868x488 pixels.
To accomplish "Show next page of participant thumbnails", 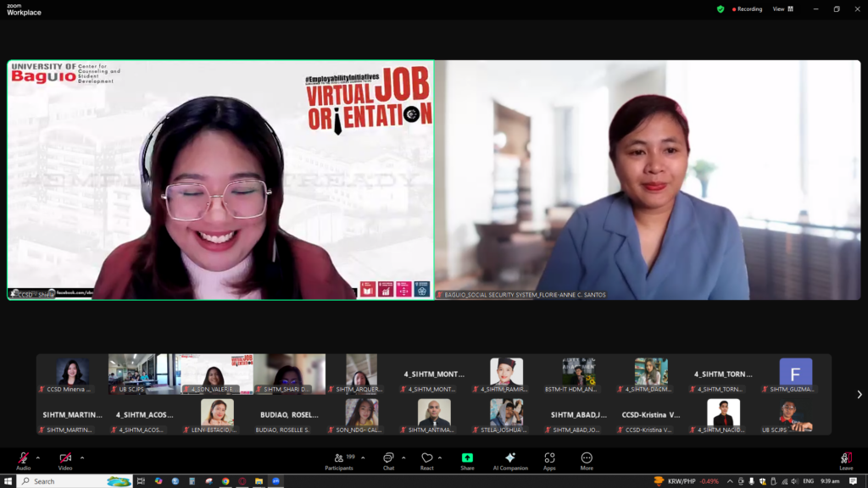I will pyautogui.click(x=860, y=395).
